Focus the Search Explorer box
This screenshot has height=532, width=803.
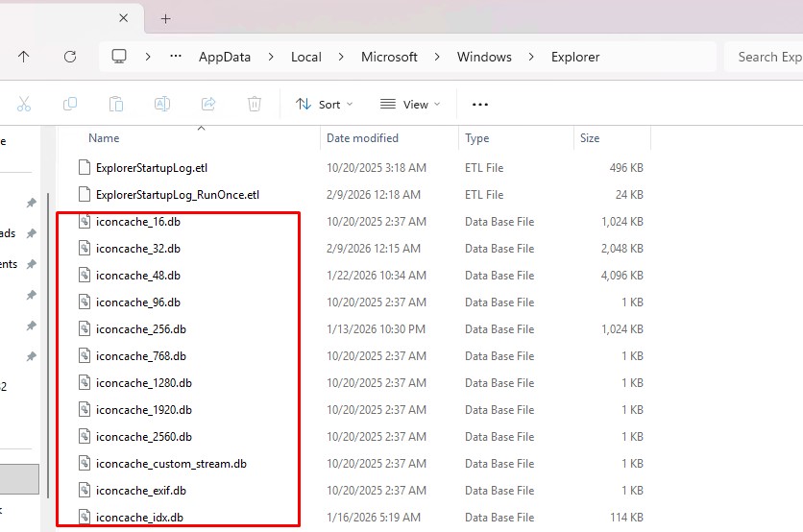(764, 57)
